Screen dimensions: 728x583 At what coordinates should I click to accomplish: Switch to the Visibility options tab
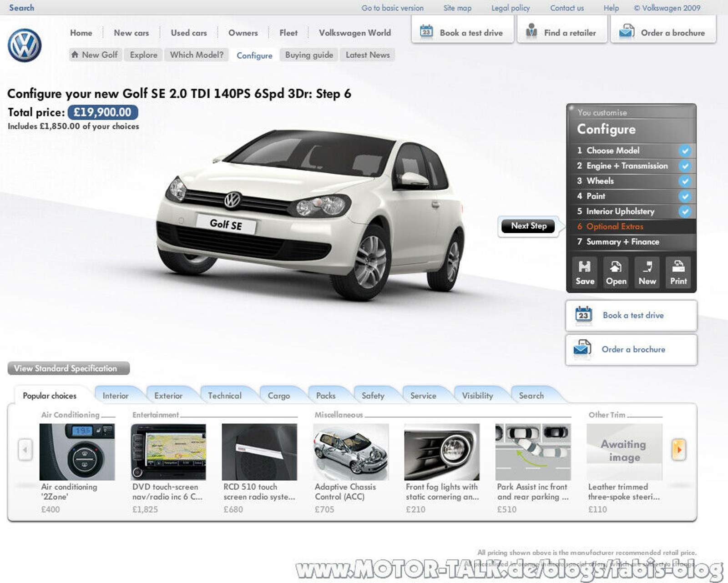coord(477,396)
